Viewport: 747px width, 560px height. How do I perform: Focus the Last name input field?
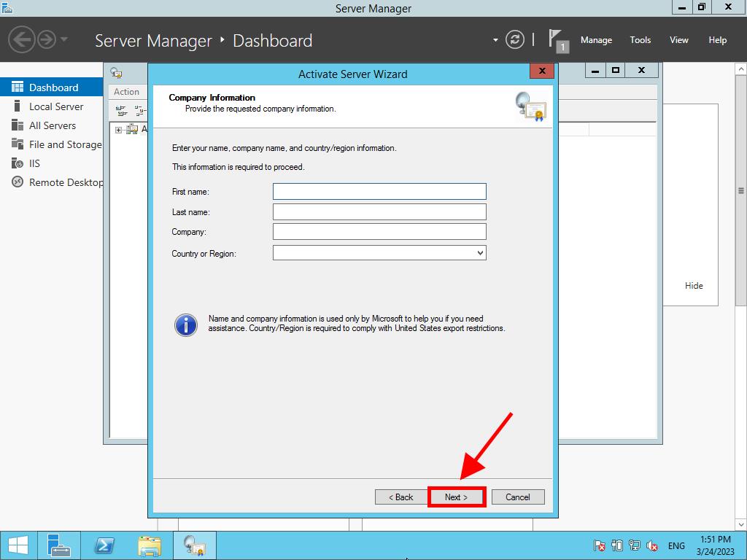379,212
